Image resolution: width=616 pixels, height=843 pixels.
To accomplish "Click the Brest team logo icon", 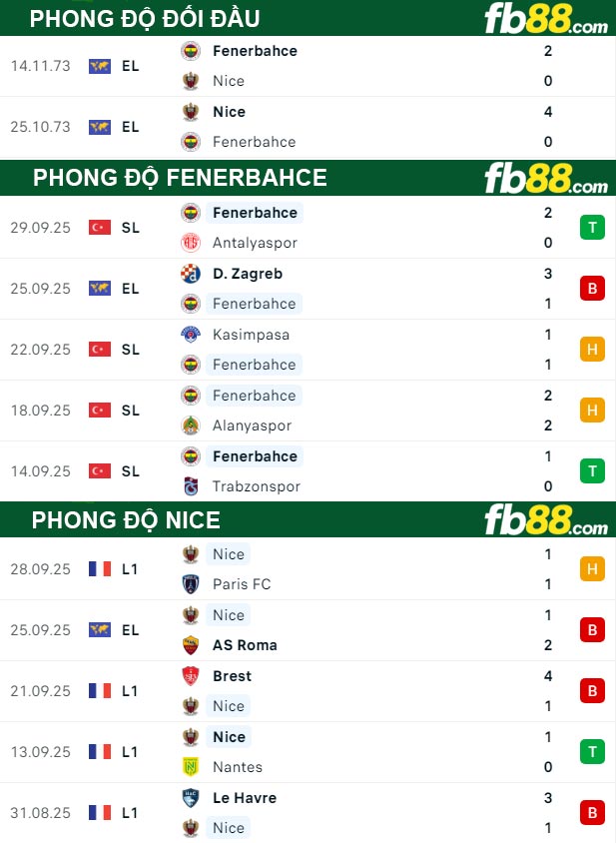I will (x=190, y=676).
